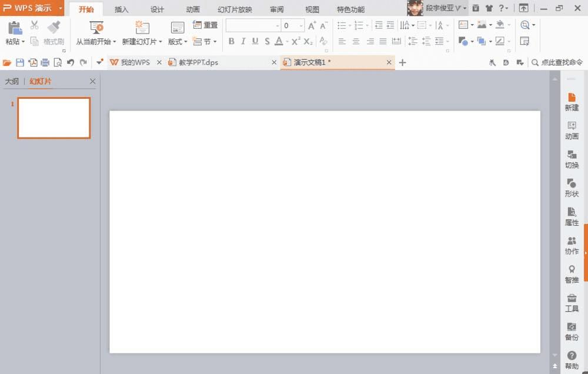Click the open folder icon in quick toolbar
Image resolution: width=588 pixels, height=374 pixels.
click(7, 63)
